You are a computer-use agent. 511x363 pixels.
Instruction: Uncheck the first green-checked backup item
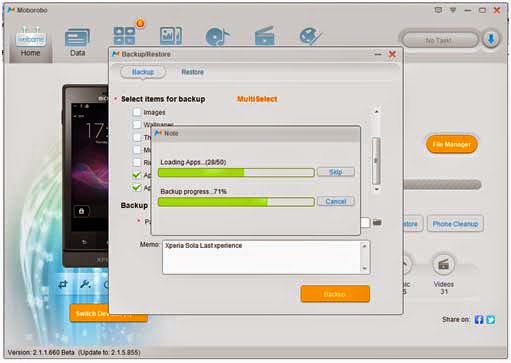(137, 175)
